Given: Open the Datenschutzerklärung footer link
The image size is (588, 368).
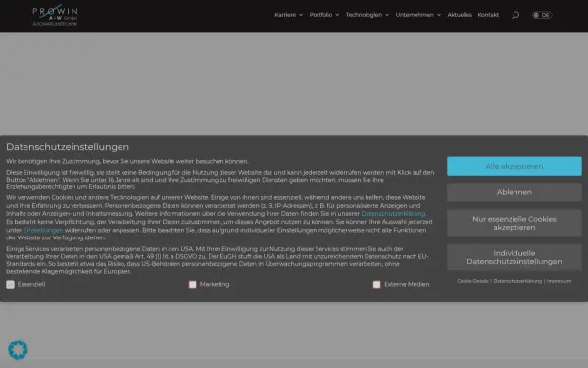Looking at the screenshot, I should [x=517, y=281].
